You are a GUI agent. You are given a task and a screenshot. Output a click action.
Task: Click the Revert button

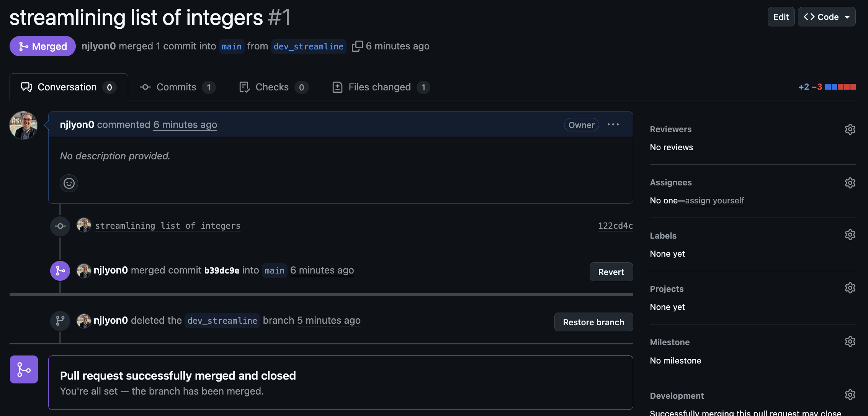[611, 272]
